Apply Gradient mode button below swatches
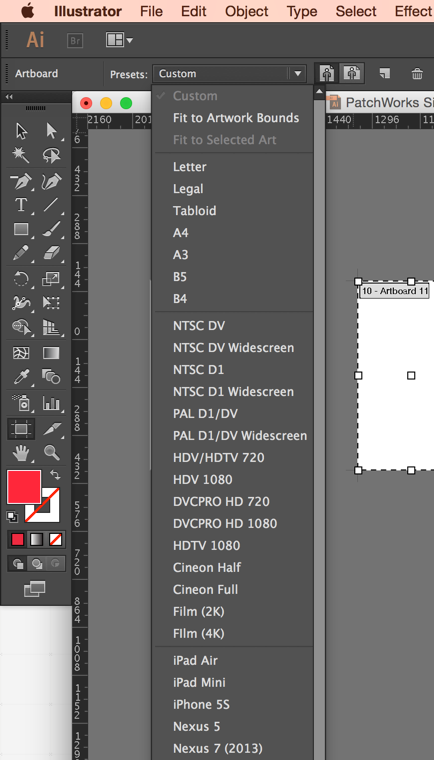Image resolution: width=434 pixels, height=760 pixels. pyautogui.click(x=36, y=539)
